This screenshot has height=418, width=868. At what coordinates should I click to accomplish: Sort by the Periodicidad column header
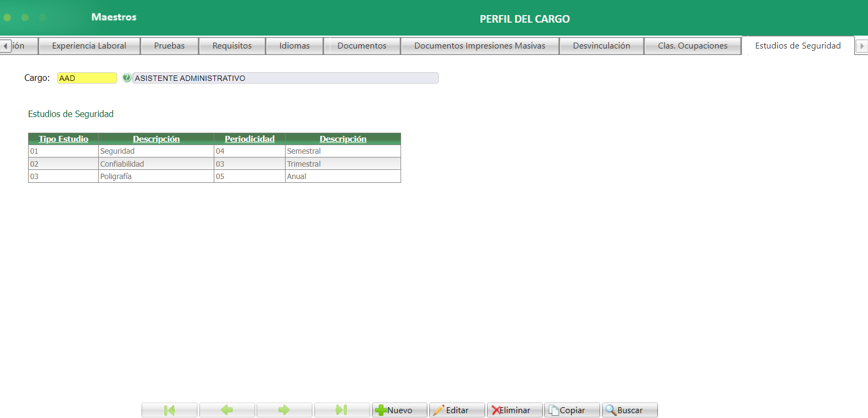pyautogui.click(x=249, y=139)
